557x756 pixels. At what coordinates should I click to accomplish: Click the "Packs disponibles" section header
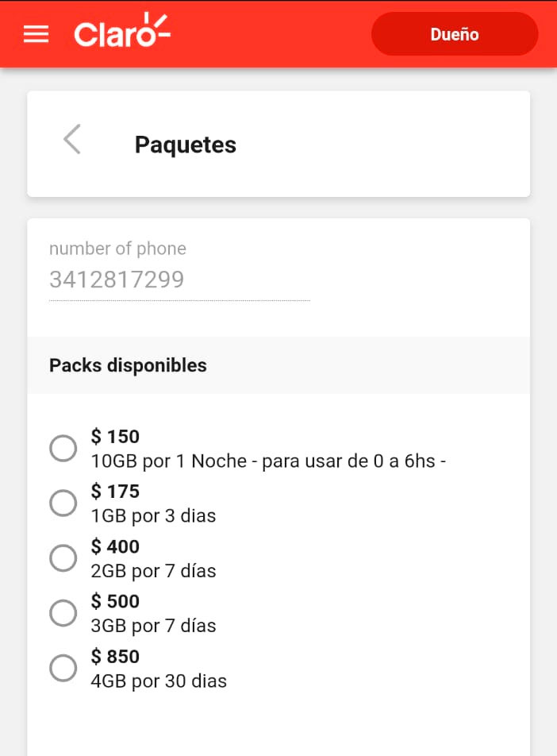tap(128, 365)
